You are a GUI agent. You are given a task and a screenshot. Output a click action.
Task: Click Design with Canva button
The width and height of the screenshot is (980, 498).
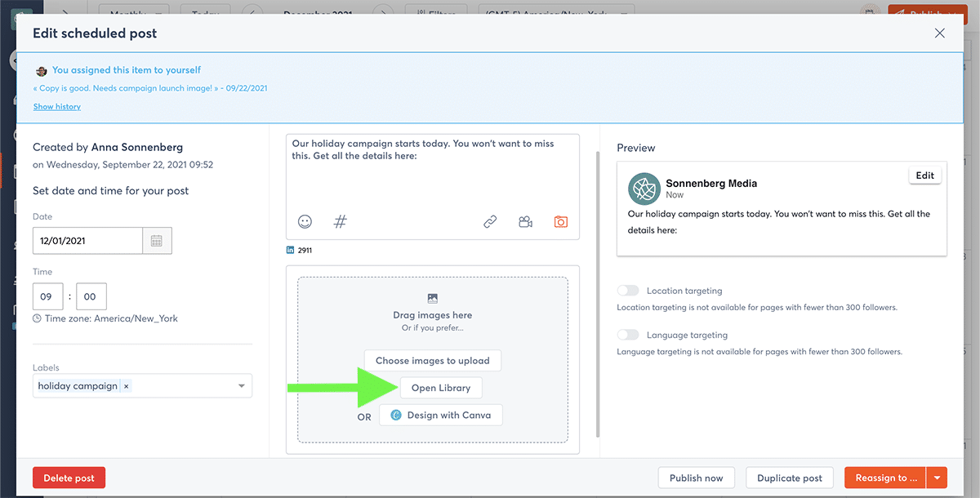[x=441, y=415]
